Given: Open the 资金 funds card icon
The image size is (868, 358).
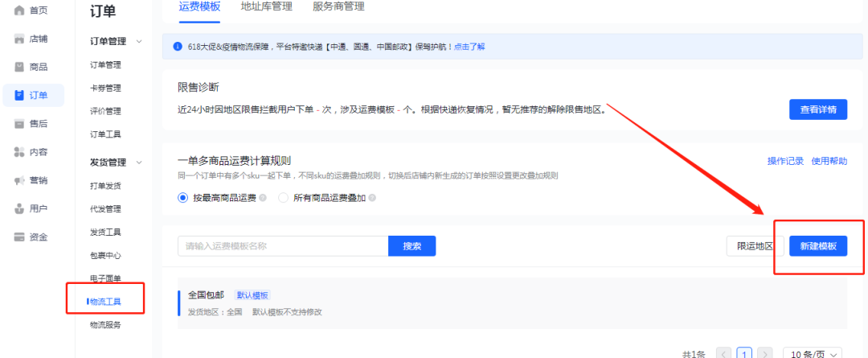Looking at the screenshot, I should [x=19, y=237].
